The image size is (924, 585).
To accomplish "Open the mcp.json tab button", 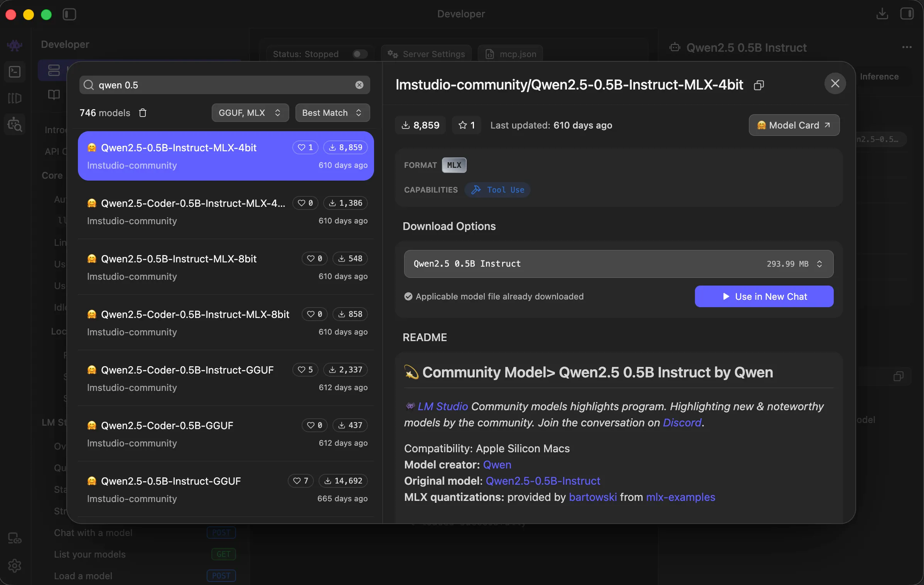I will [x=510, y=54].
